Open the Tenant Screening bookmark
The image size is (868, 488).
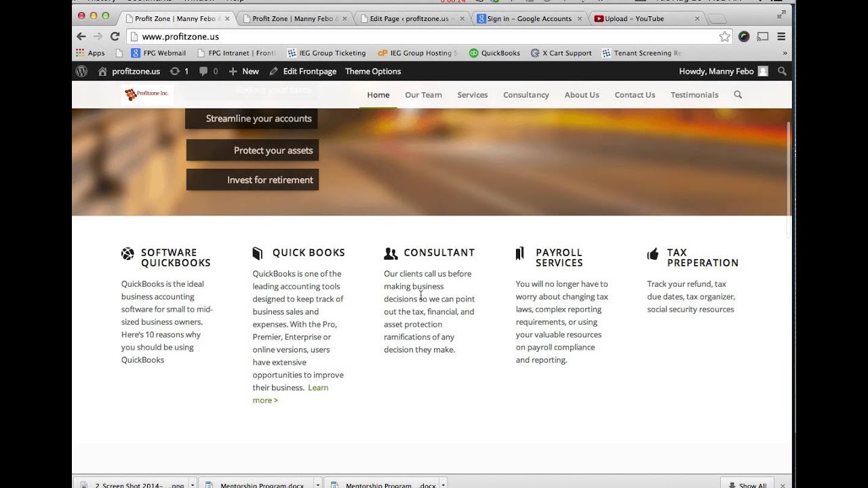(642, 53)
